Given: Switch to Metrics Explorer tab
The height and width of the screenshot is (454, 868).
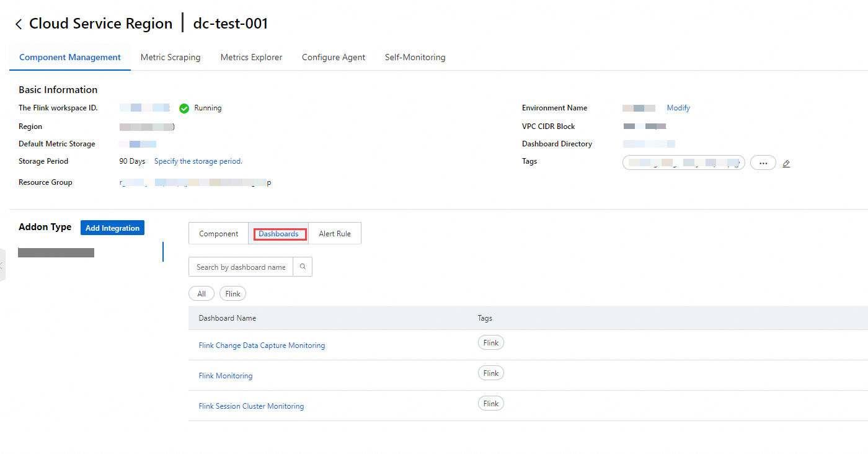Looking at the screenshot, I should pos(251,58).
